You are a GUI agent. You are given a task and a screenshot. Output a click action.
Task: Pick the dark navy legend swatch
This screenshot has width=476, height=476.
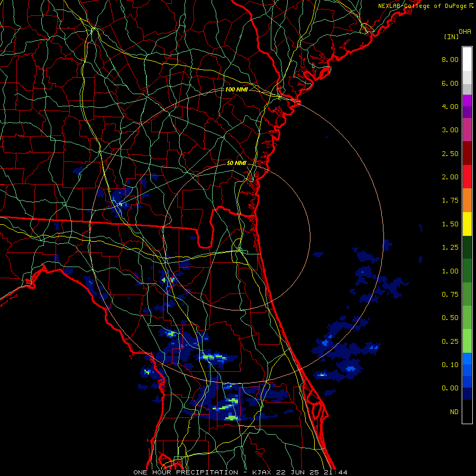[x=467, y=393]
